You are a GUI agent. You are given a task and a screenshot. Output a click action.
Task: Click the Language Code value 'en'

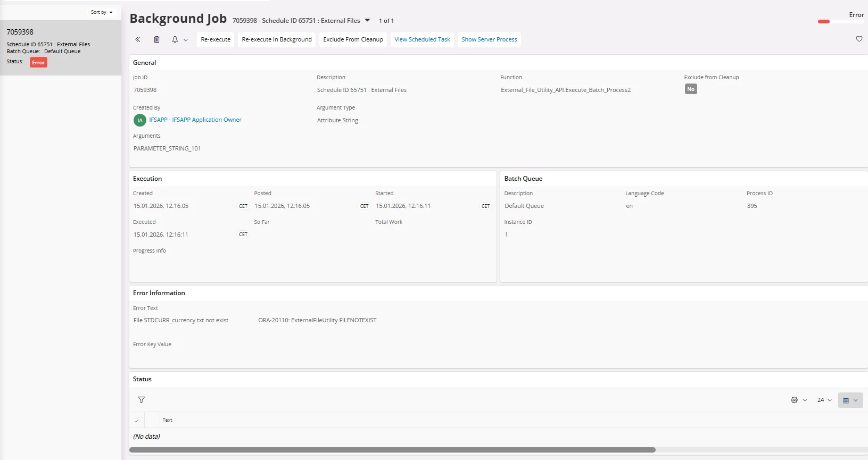(630, 206)
